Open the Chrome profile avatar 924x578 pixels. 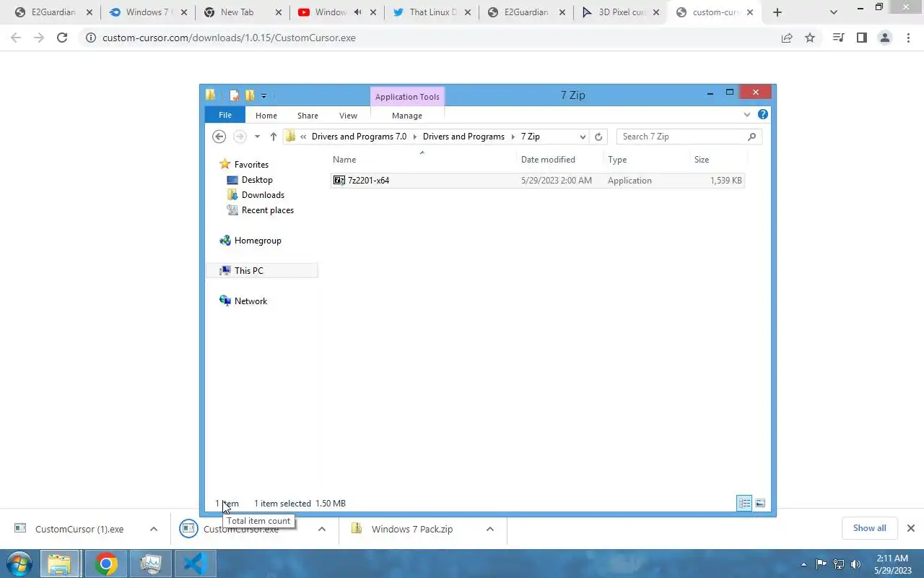click(x=884, y=38)
